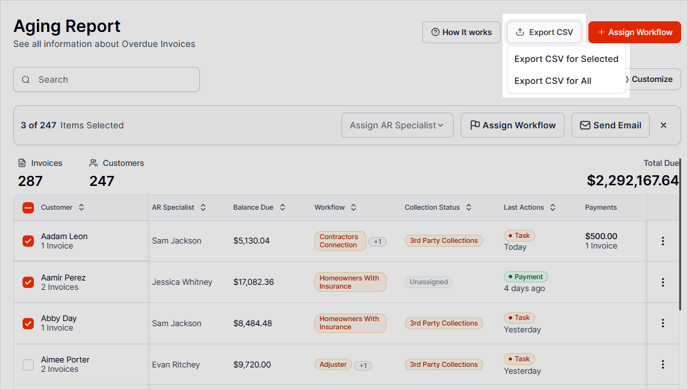Sort by Balance Due column arrows
The image size is (688, 390).
pyautogui.click(x=283, y=208)
